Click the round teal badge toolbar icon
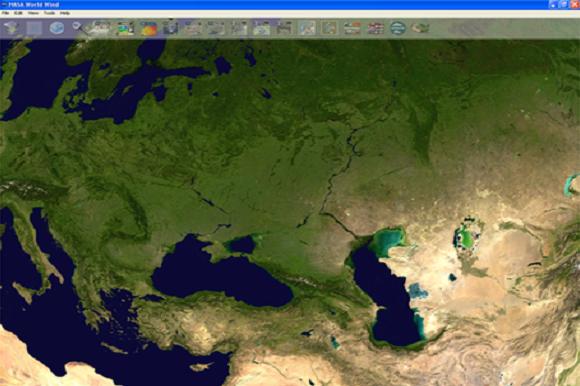 (398, 28)
